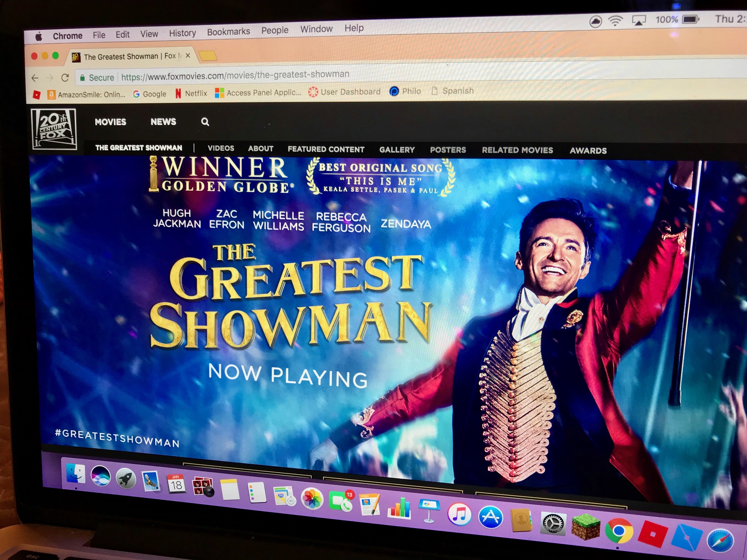
Task: Go to the POSTERS section
Action: click(448, 150)
